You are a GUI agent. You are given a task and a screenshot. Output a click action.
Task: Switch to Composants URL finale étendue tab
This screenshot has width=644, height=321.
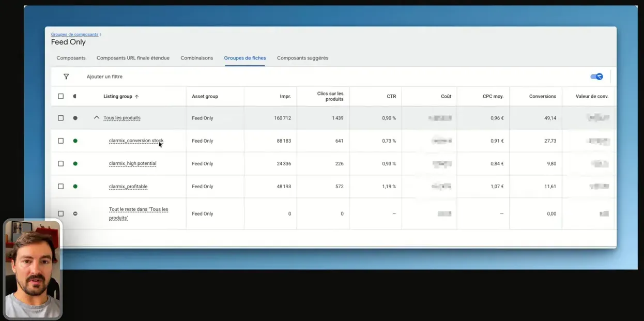133,58
